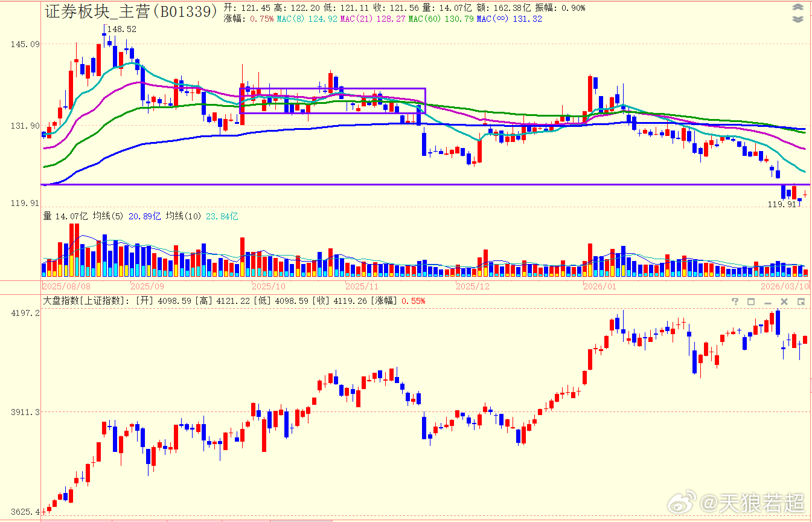This screenshot has height=522, width=812.
Task: Select the MAC(21) 128.27 indicator label
Action: click(372, 19)
